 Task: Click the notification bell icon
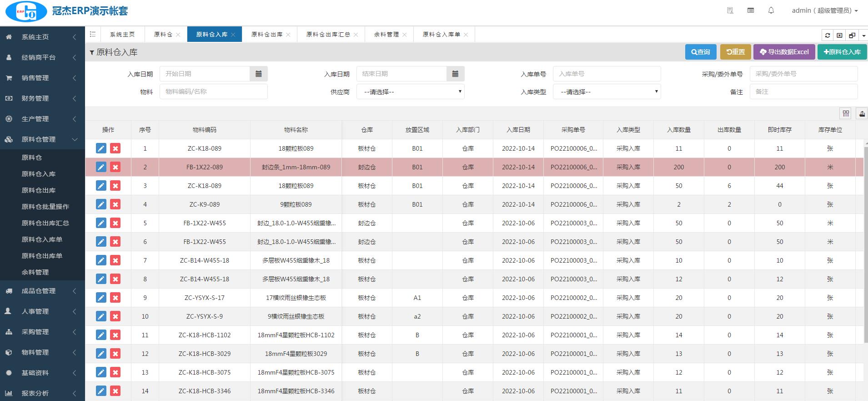click(771, 10)
